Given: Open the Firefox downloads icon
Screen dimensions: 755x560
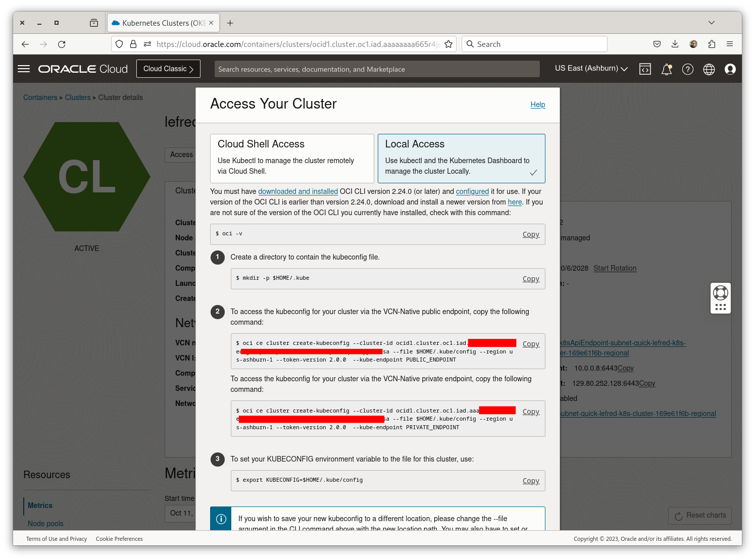Looking at the screenshot, I should pos(675,44).
